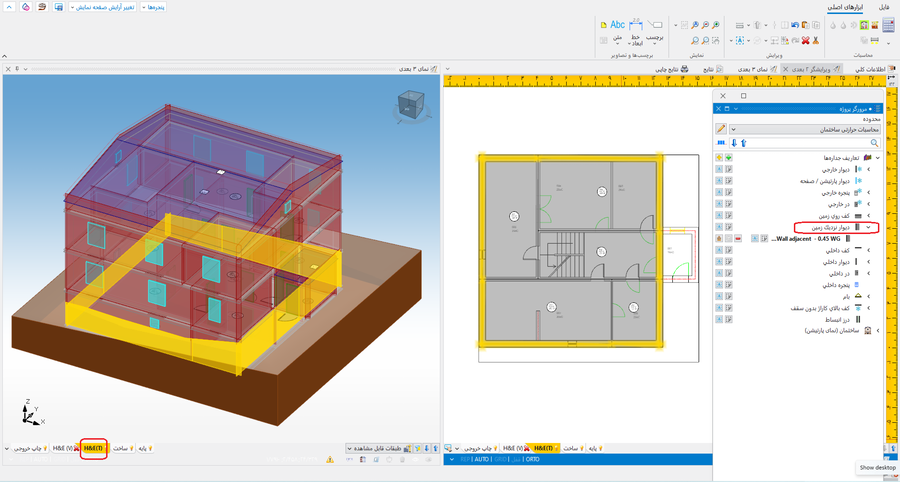The width and height of the screenshot is (900, 482).
Task: Click the scissors cut icon in ribbon
Action: (818, 40)
